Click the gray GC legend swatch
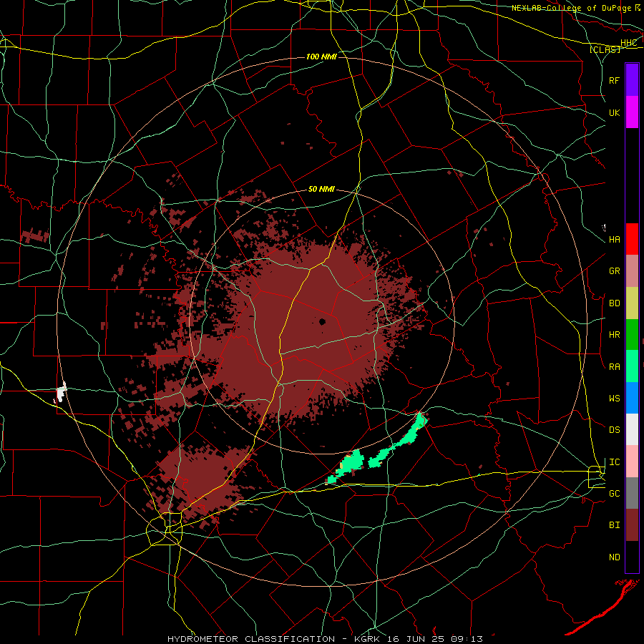Viewport: 644px width, 644px height. 632,493
